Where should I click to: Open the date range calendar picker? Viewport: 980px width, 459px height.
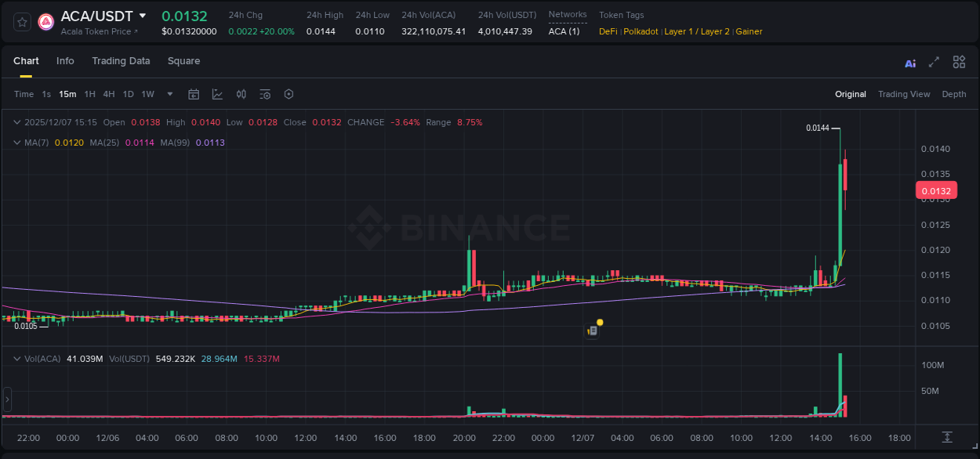pos(194,94)
